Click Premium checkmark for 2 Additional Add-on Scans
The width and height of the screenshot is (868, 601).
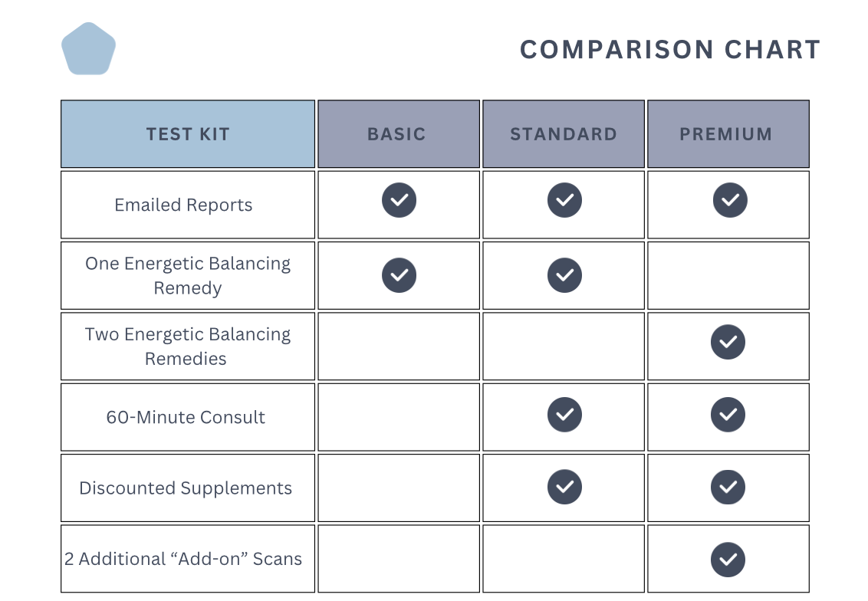728,560
